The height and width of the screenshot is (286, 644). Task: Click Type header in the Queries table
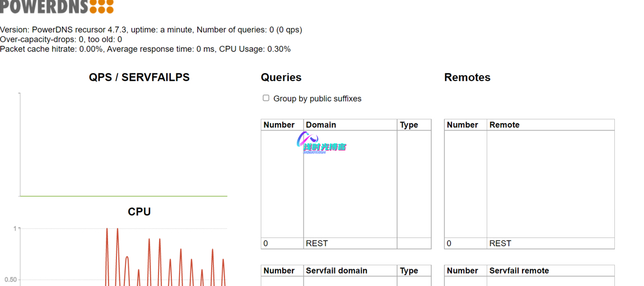pyautogui.click(x=409, y=125)
